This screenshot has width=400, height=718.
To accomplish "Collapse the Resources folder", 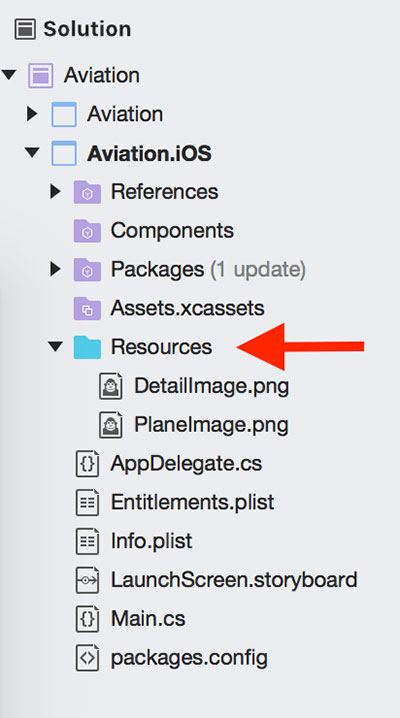I will [x=55, y=346].
